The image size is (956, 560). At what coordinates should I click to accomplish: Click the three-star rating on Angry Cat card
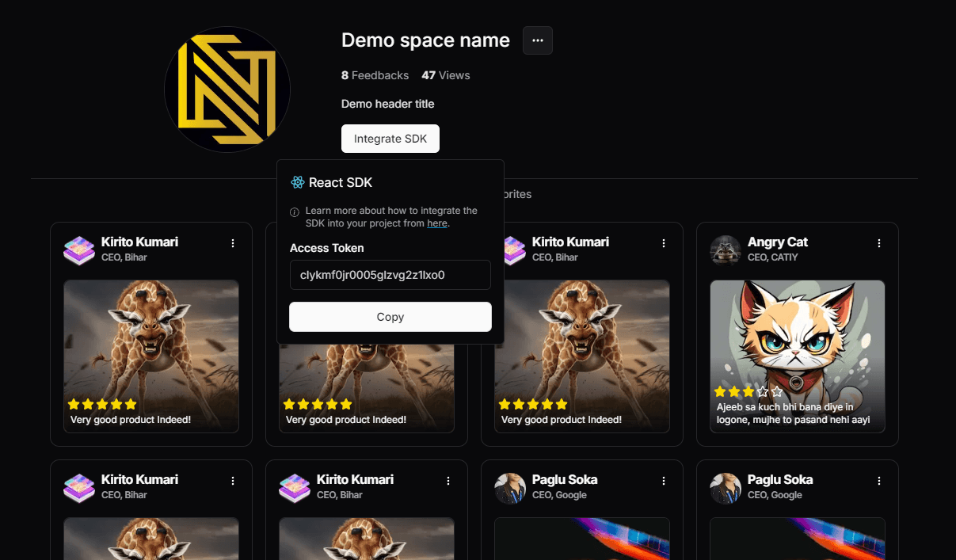click(x=748, y=391)
